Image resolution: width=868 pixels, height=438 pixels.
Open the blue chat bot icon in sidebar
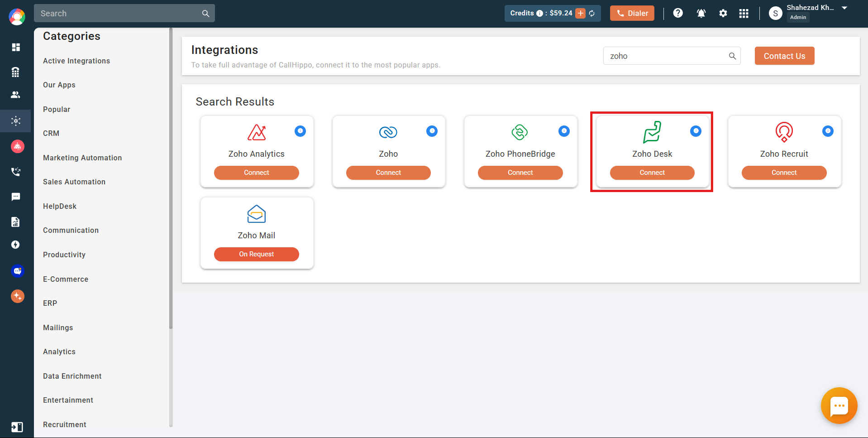pos(17,271)
